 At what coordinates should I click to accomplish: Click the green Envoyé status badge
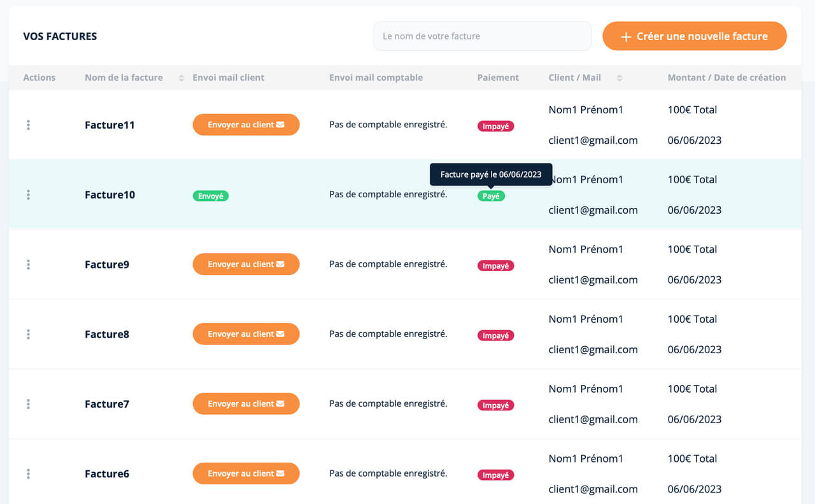pyautogui.click(x=210, y=196)
